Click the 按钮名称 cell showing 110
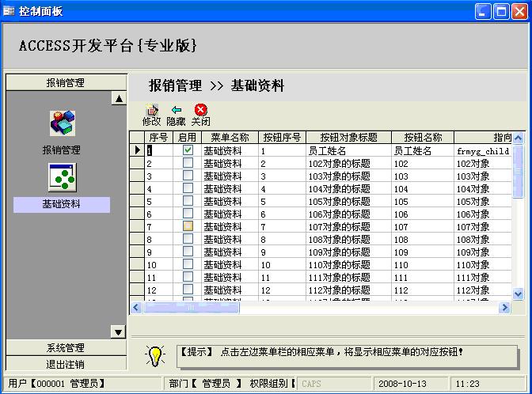This screenshot has height=394, width=532. [x=423, y=264]
